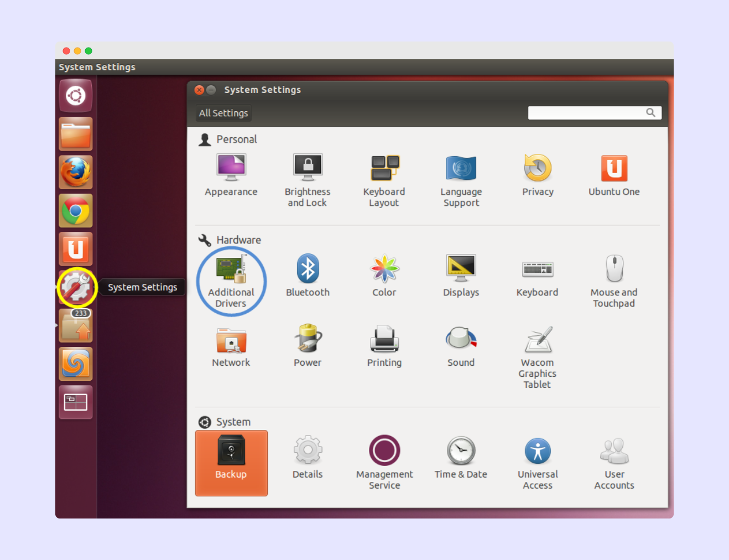Image resolution: width=729 pixels, height=560 pixels.
Task: Open Ubuntu One
Action: [x=614, y=173]
